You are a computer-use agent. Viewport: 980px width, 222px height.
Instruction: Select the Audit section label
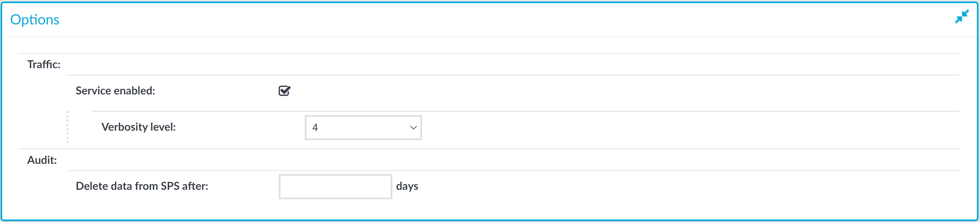[42, 160]
